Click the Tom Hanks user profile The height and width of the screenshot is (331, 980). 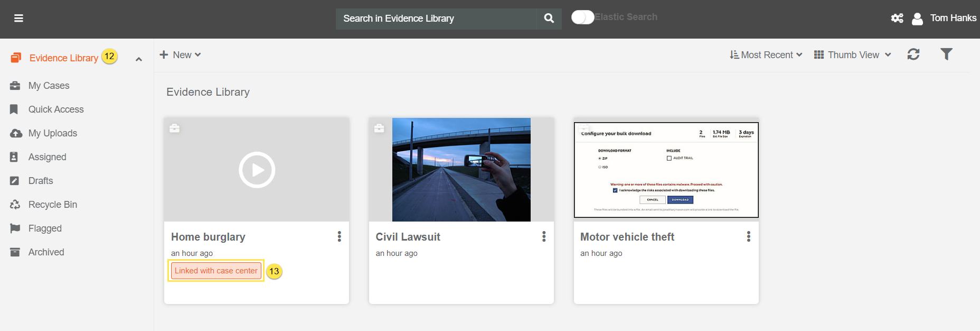point(953,19)
